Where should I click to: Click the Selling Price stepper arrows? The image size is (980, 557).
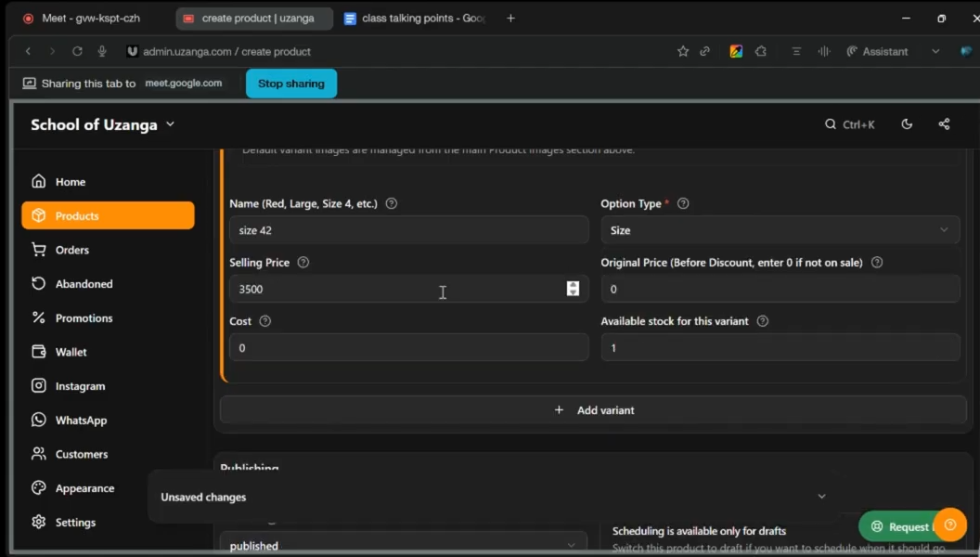573,289
